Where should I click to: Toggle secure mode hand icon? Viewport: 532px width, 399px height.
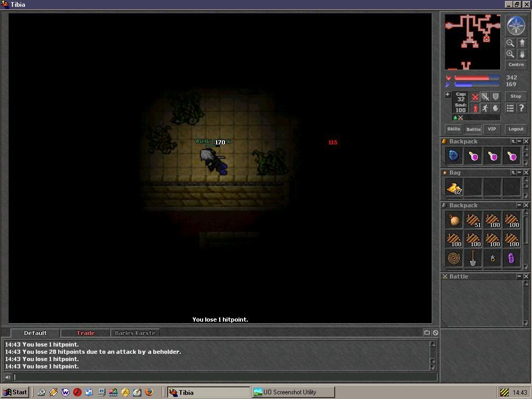[495, 108]
